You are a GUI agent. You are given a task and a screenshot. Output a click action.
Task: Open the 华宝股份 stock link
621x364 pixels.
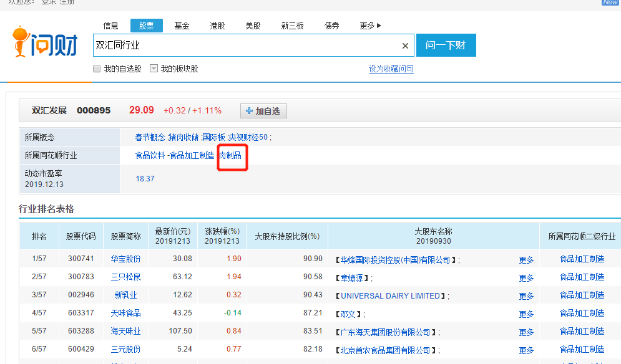point(125,259)
